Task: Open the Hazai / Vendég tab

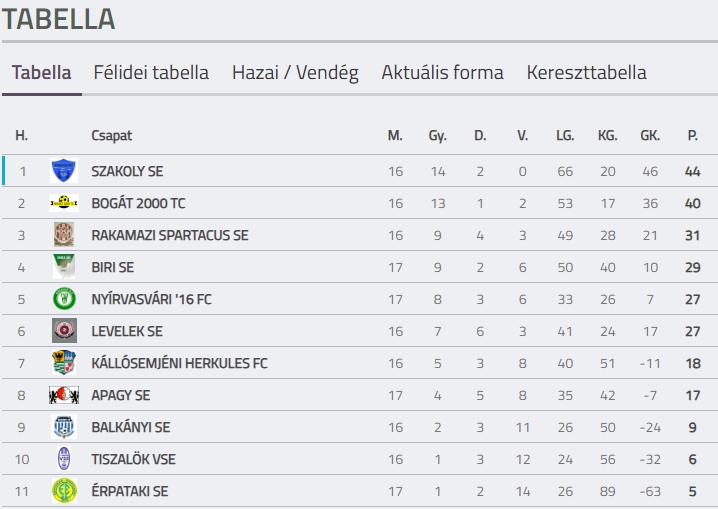Action: [x=295, y=73]
